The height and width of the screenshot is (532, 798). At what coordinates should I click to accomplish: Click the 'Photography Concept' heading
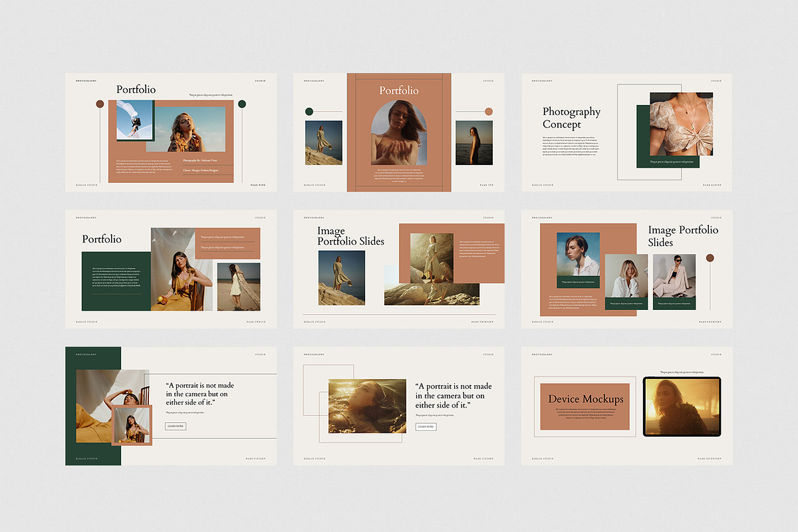(x=571, y=118)
